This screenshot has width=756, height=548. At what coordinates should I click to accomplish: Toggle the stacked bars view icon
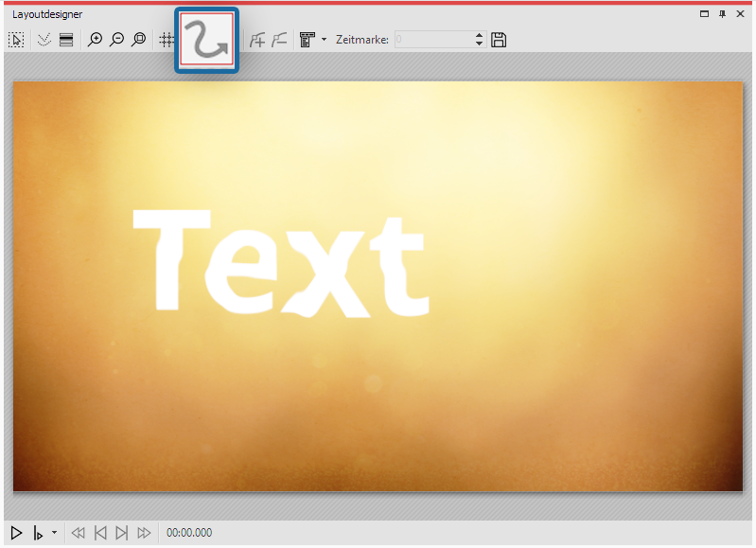66,40
